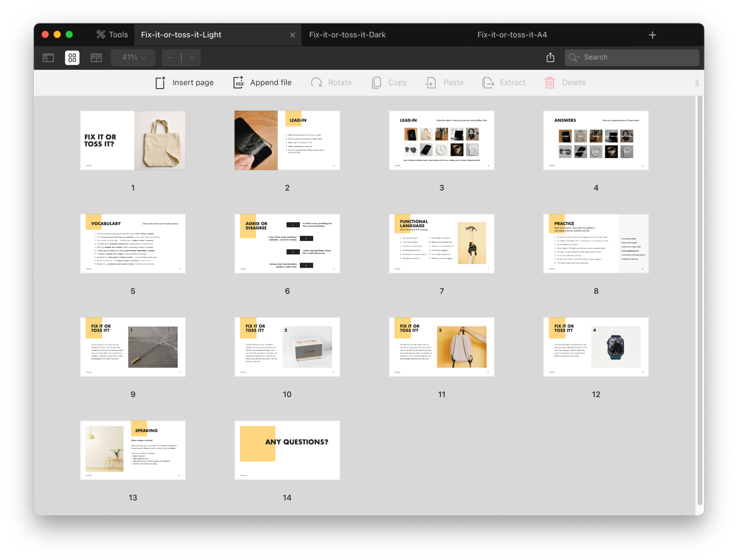738x560 pixels.
Task: Open the 41% zoom level dropdown
Action: click(133, 58)
